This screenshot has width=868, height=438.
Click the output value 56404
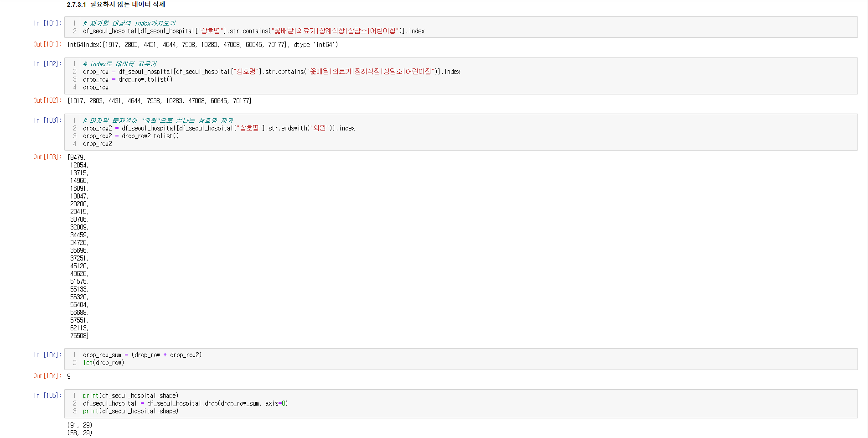pyautogui.click(x=79, y=305)
